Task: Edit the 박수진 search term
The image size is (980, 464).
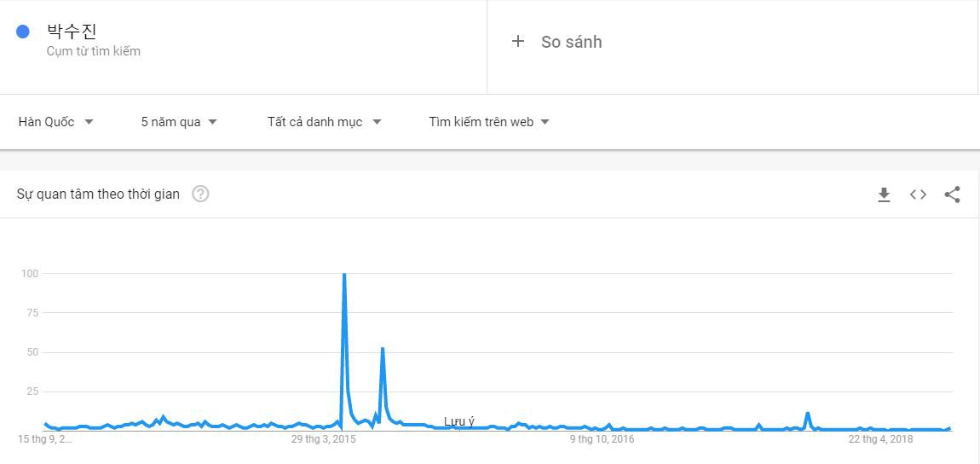Action: (x=72, y=32)
